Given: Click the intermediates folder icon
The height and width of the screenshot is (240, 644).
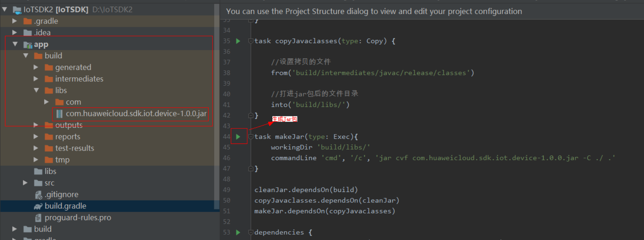Looking at the screenshot, I should click(49, 79).
